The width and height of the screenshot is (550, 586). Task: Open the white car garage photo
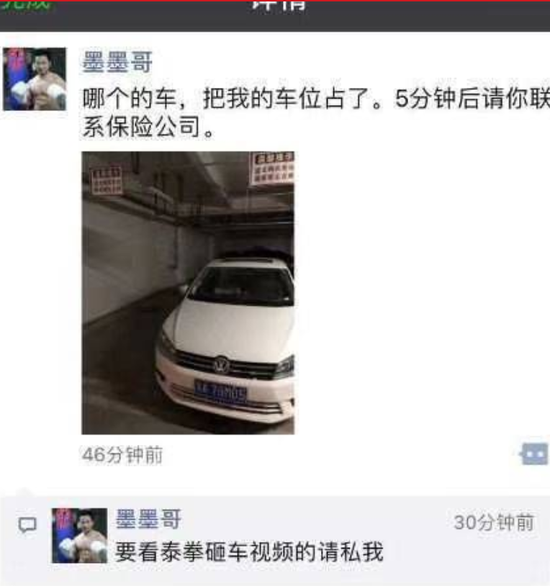pyautogui.click(x=188, y=293)
